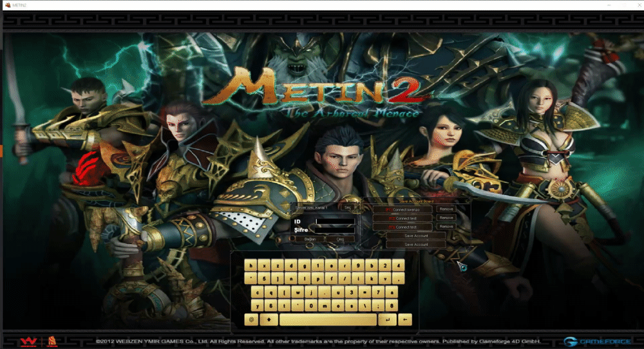Click the v key on virtual keyboard
This screenshot has width=644, height=349.
click(x=385, y=278)
